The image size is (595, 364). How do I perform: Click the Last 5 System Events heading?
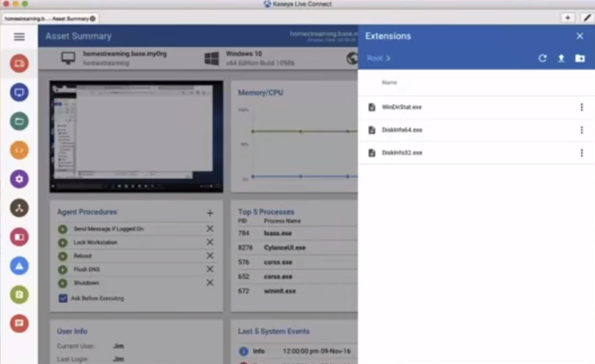pos(274,332)
